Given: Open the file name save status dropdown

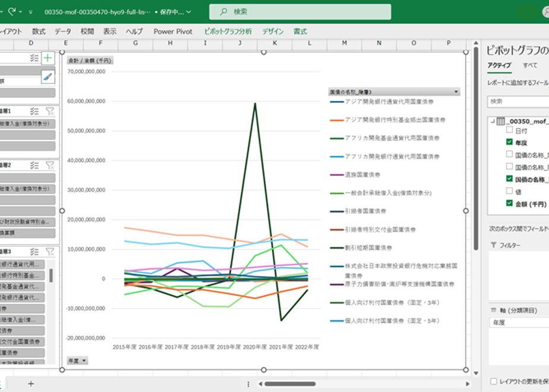Looking at the screenshot, I should click(188, 12).
